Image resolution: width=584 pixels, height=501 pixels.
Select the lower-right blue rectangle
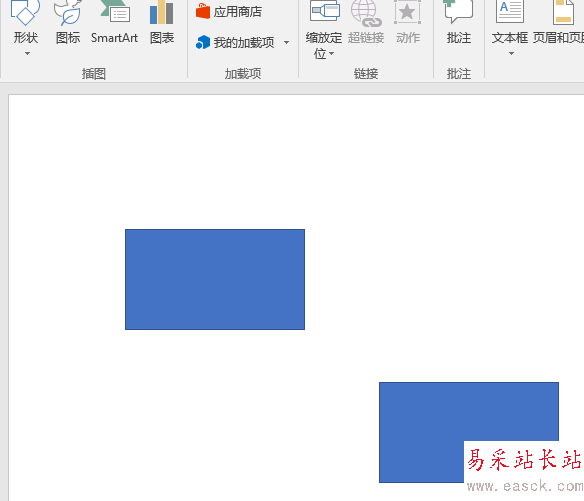pos(469,432)
